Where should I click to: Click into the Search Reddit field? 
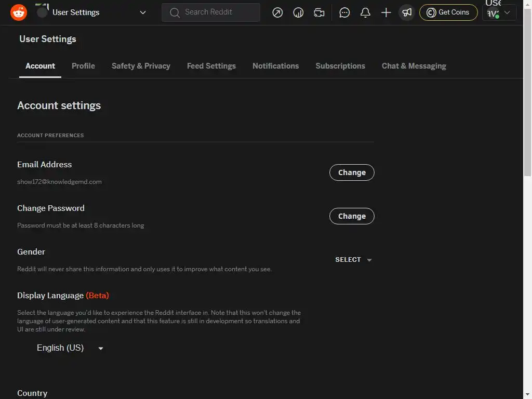pos(211,12)
